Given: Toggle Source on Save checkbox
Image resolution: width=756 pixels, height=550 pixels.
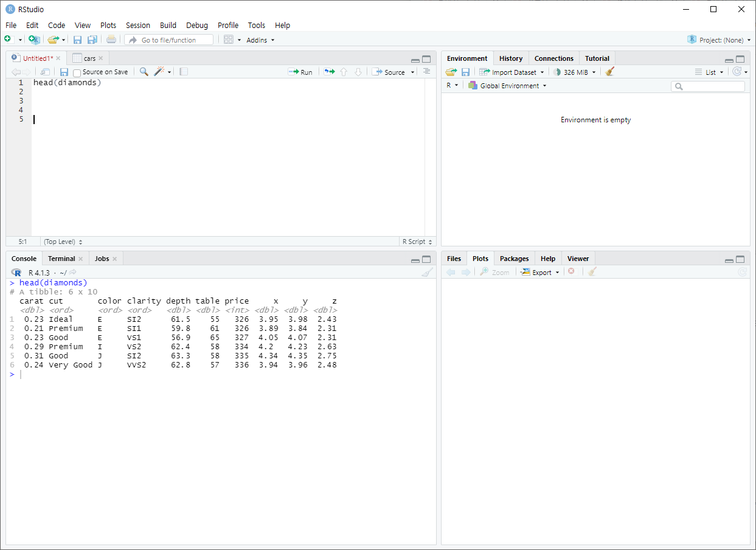Looking at the screenshot, I should click(77, 72).
